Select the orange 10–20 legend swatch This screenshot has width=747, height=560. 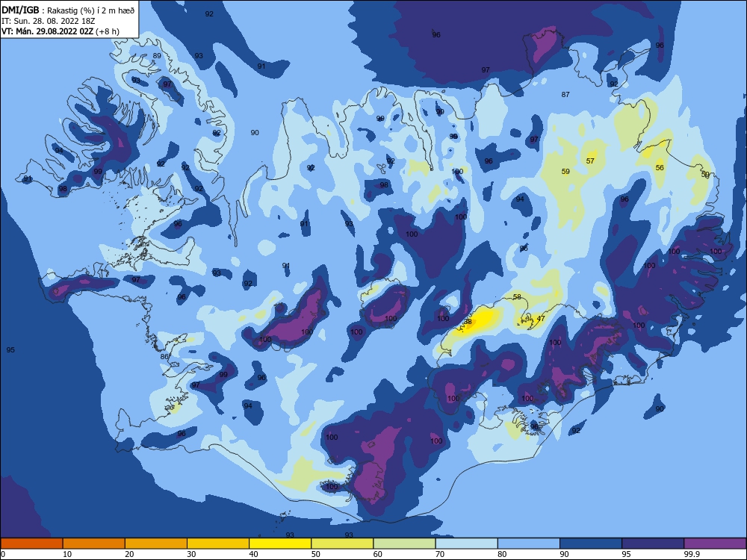pyautogui.click(x=94, y=544)
